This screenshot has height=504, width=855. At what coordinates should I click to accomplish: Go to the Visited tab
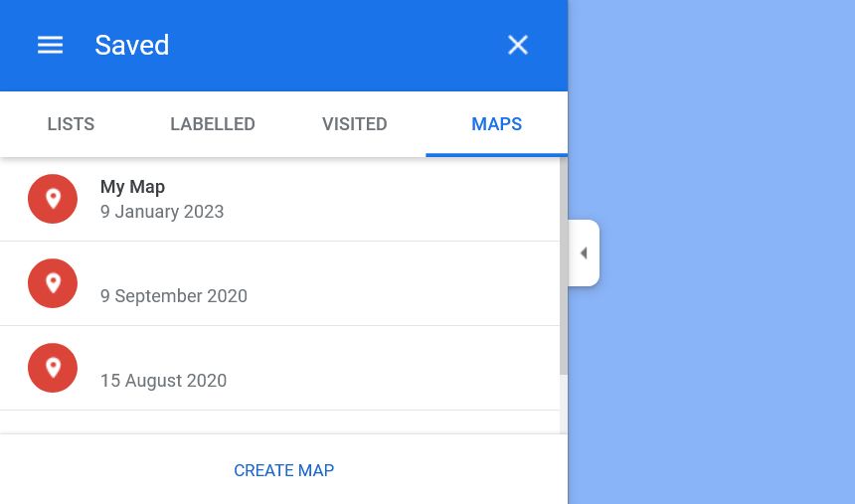click(x=355, y=124)
